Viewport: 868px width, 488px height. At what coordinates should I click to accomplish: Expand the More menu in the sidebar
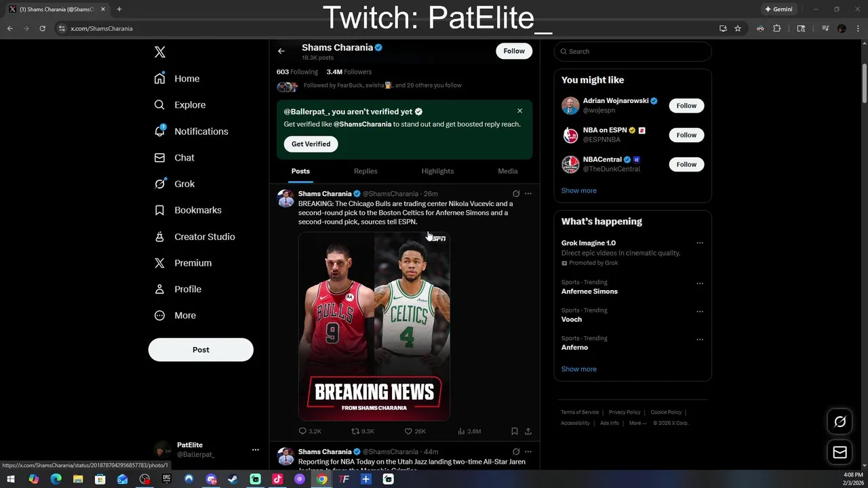click(x=175, y=316)
